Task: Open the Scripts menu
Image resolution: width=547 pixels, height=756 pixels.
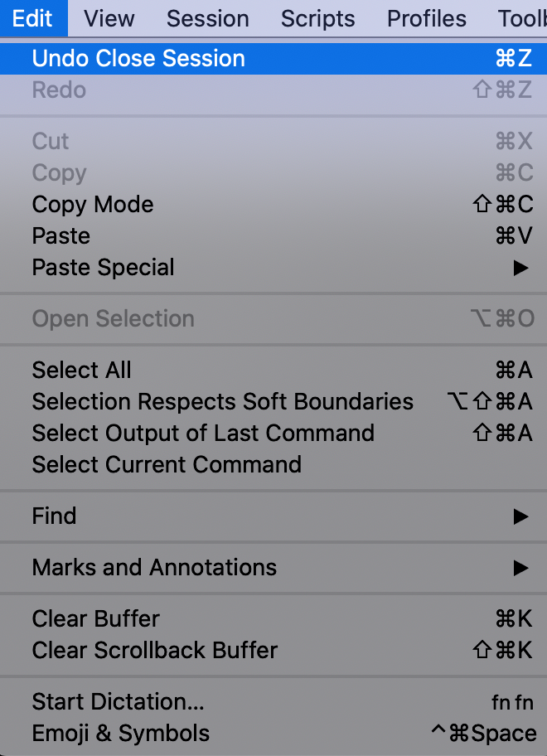Action: [x=317, y=18]
